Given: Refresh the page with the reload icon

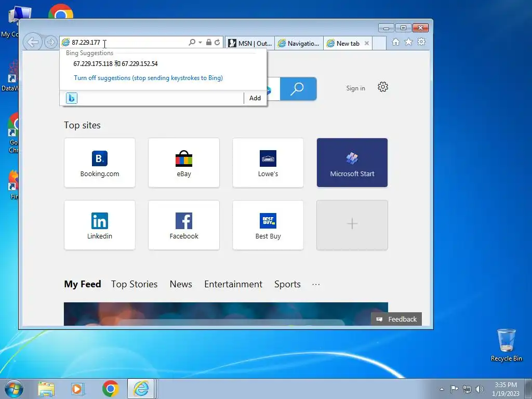Looking at the screenshot, I should (217, 43).
